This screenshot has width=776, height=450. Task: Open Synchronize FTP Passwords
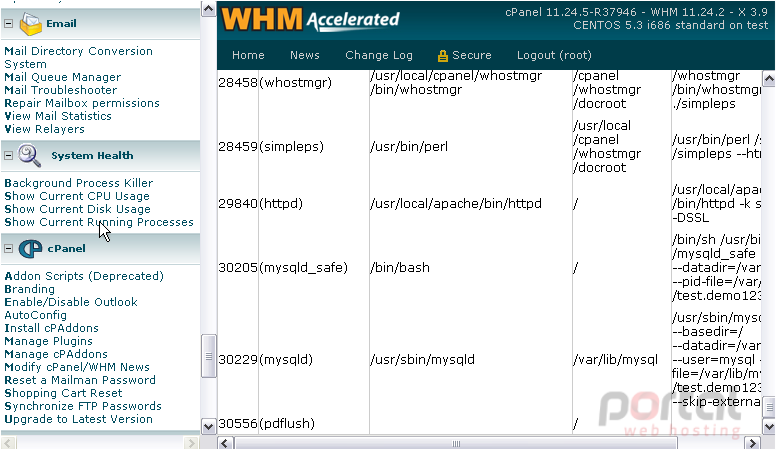pyautogui.click(x=83, y=406)
